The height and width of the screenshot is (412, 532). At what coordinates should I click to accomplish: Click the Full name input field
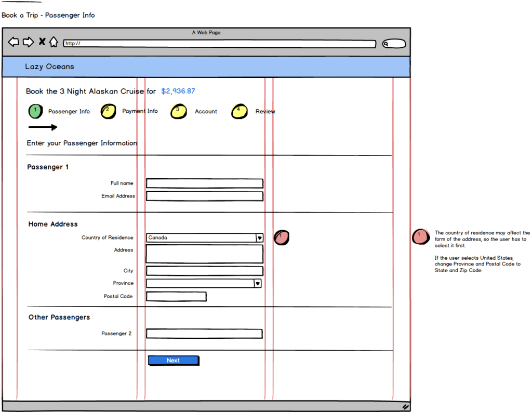204,183
